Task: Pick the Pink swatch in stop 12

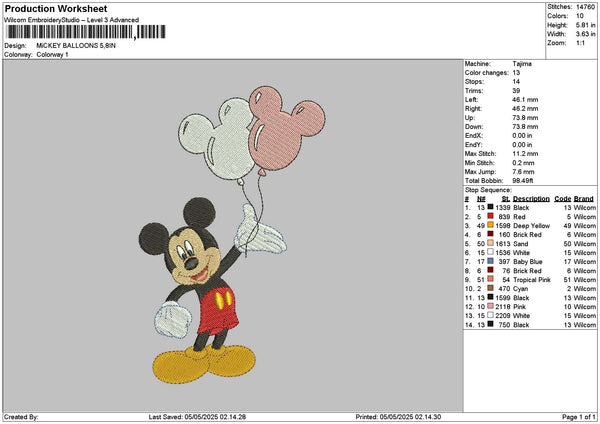Action: pos(490,306)
